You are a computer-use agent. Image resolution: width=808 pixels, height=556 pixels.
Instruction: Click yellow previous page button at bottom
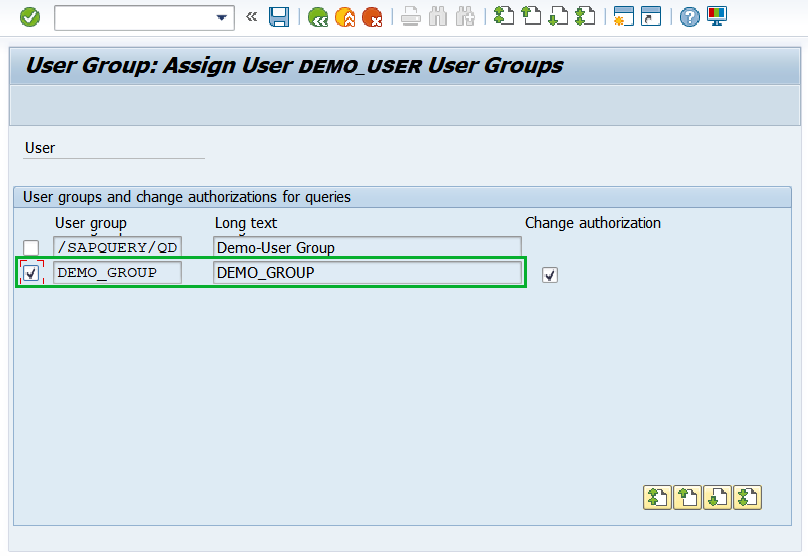pyautogui.click(x=687, y=498)
